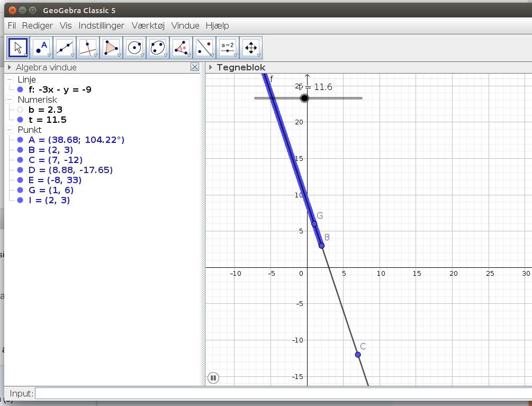
Task: Toggle visibility of point E
Action: pos(20,180)
